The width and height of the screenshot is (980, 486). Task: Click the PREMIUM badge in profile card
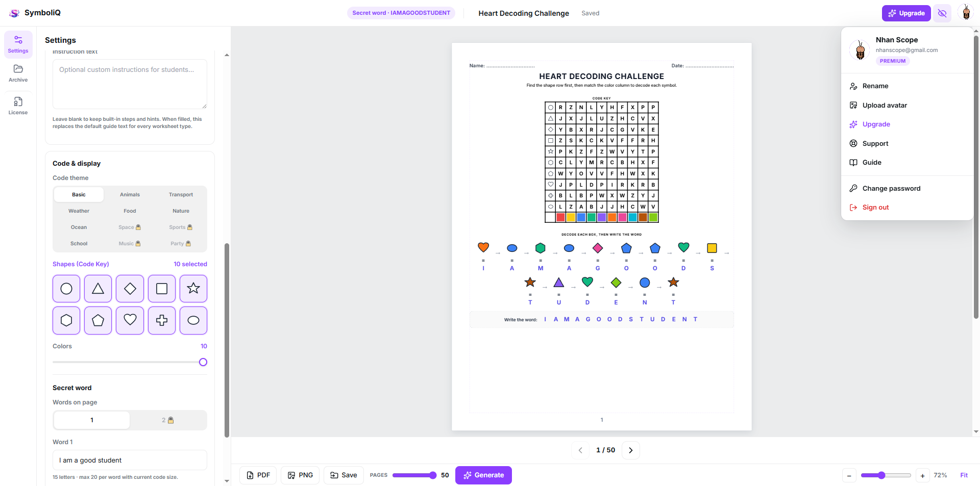pyautogui.click(x=893, y=61)
